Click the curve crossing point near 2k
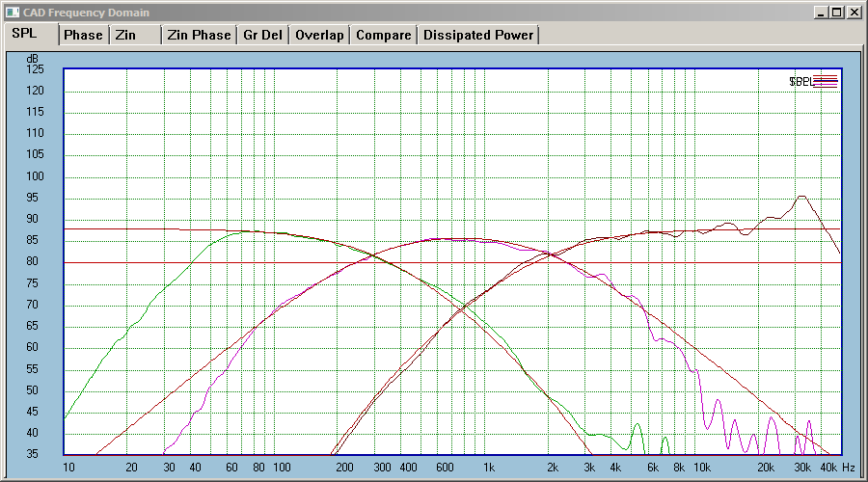868x482 pixels. coord(550,254)
